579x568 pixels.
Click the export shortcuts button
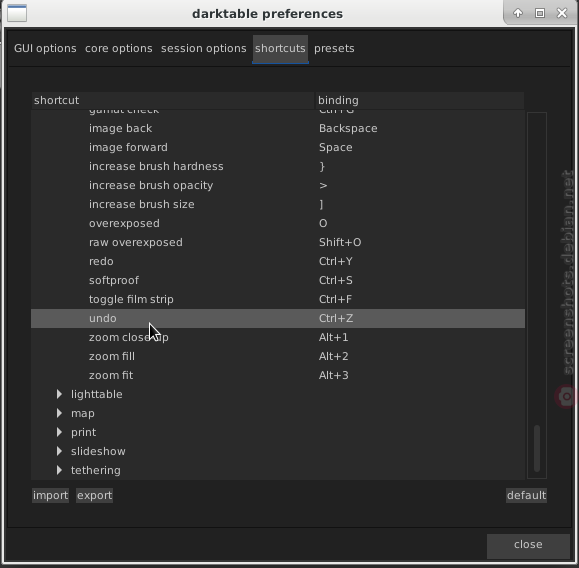pyautogui.click(x=95, y=495)
